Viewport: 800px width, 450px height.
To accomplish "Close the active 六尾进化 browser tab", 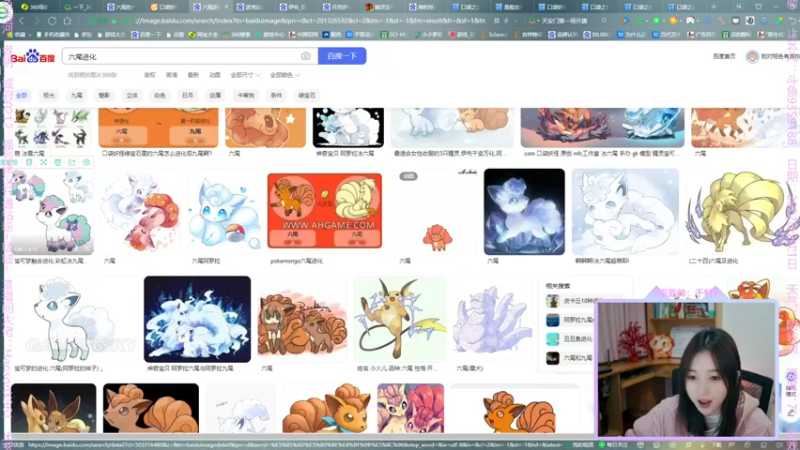I will 227,7.
